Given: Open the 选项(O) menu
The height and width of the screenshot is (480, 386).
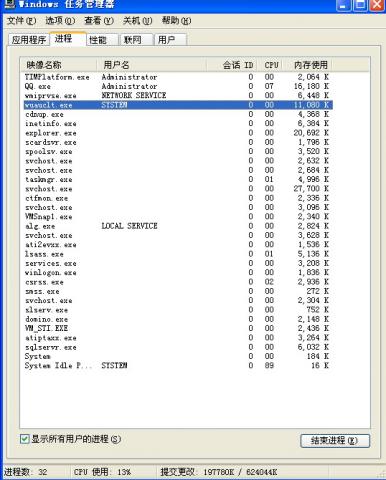Looking at the screenshot, I should (60, 21).
